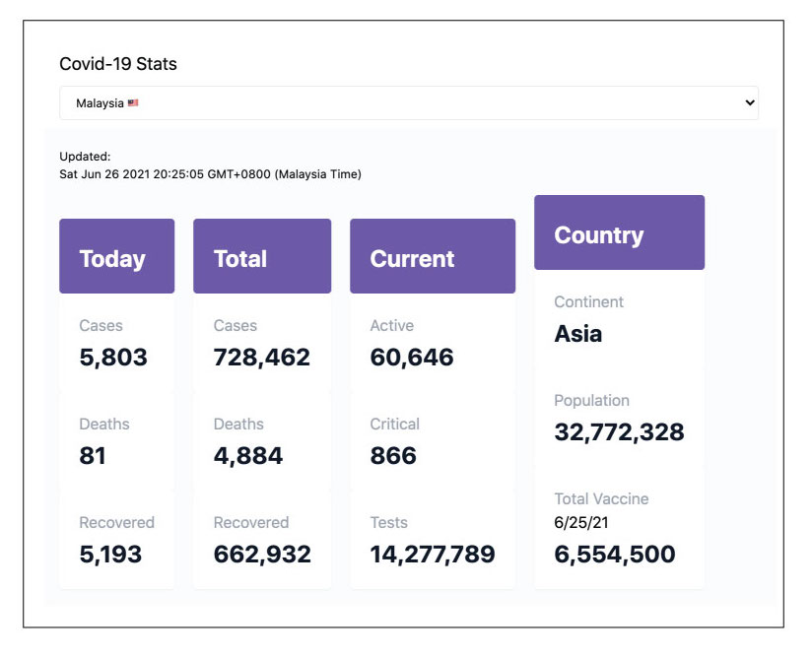This screenshot has width=812, height=656.
Task: Select the Continent label
Action: tap(589, 301)
